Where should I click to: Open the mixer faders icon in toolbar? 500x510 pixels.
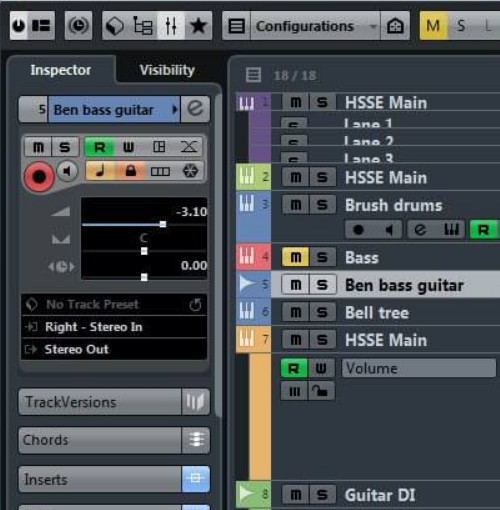coord(171,26)
